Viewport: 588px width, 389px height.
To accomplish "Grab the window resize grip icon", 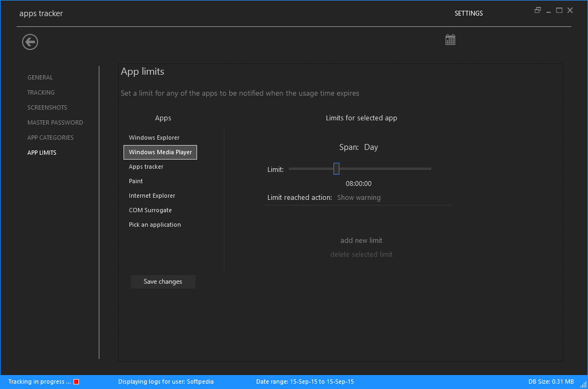I will click(x=583, y=385).
